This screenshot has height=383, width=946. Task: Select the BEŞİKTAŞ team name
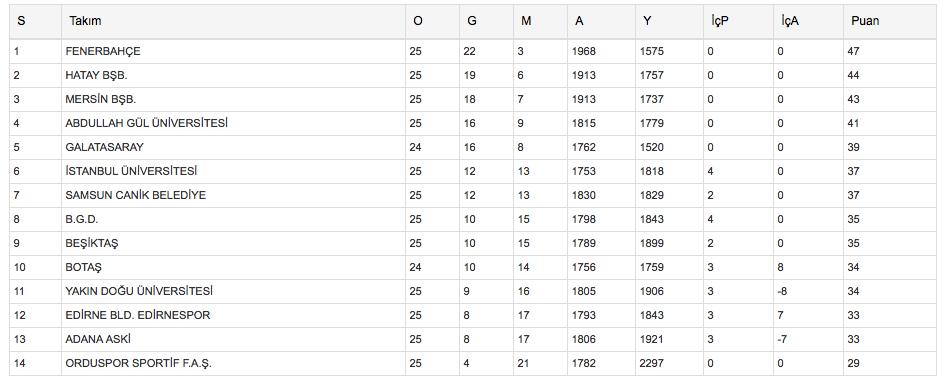[x=92, y=244]
